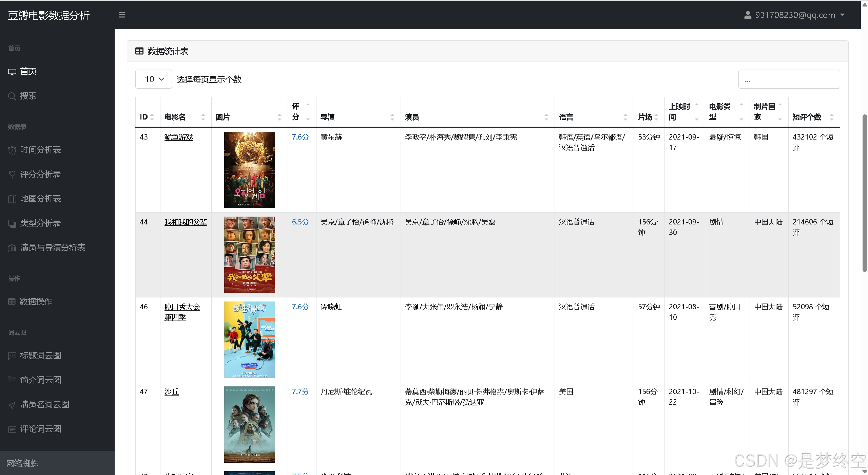Click the paper plane icon for 演员名词云图
The width and height of the screenshot is (868, 475).
point(12,405)
